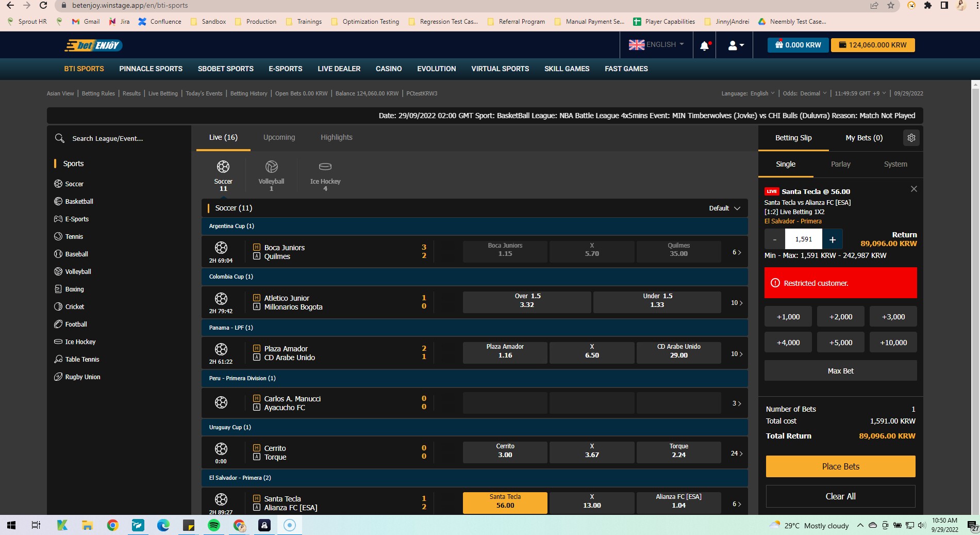Switch to the Upcoming events tab
980x535 pixels.
click(279, 137)
